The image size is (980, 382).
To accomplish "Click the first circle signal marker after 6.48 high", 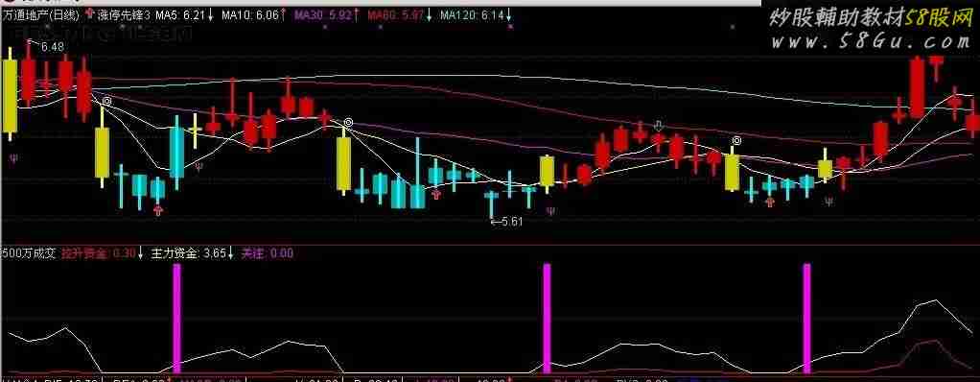I will pos(108,102).
